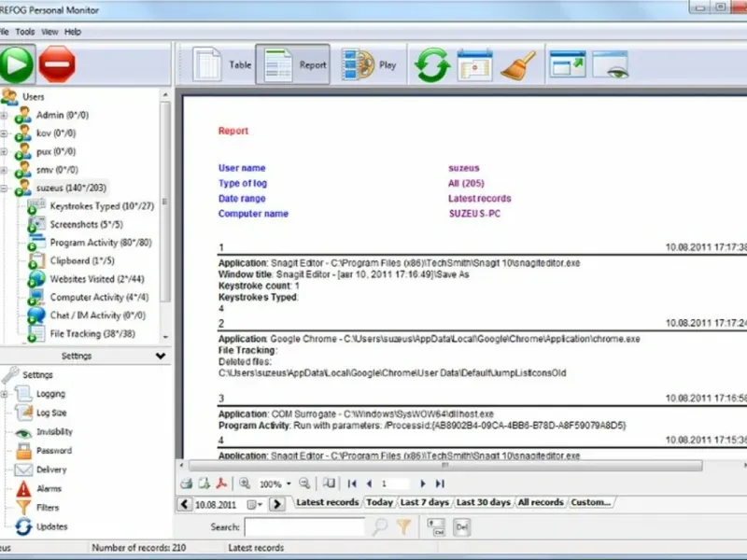Collapse the Settings panel chevron

coord(161,356)
